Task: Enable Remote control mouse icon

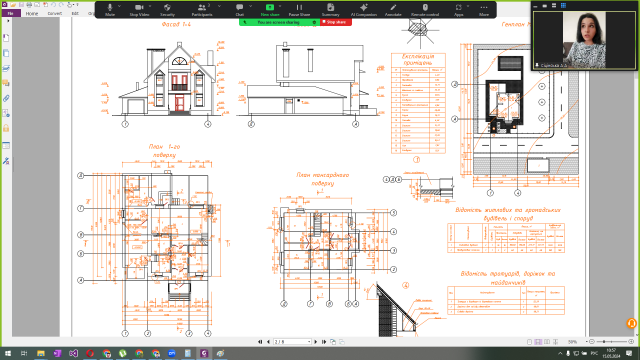Action: [425, 9]
